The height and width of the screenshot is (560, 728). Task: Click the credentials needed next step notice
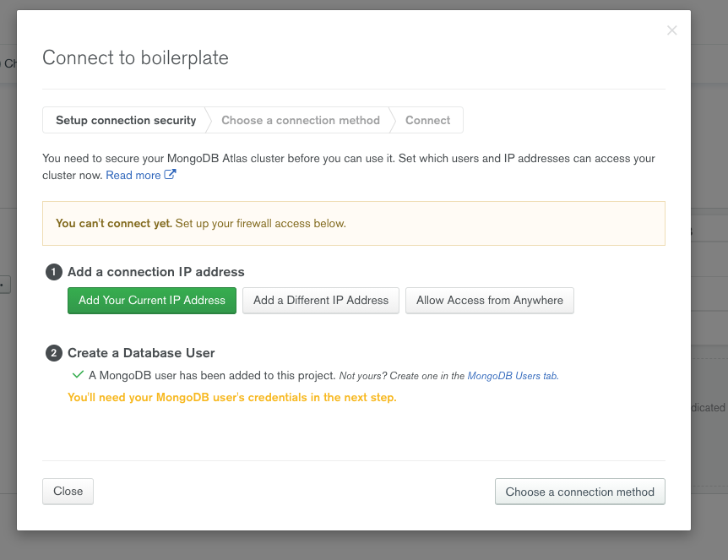(232, 398)
